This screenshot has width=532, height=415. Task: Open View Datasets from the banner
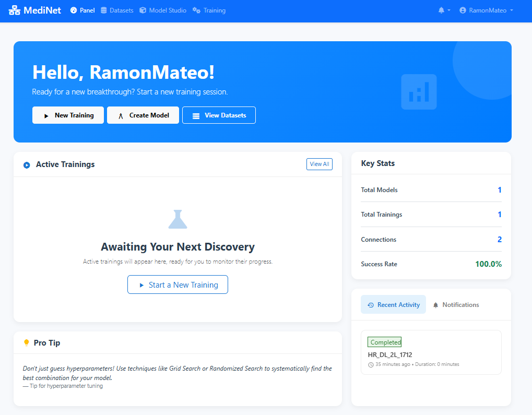coord(219,115)
